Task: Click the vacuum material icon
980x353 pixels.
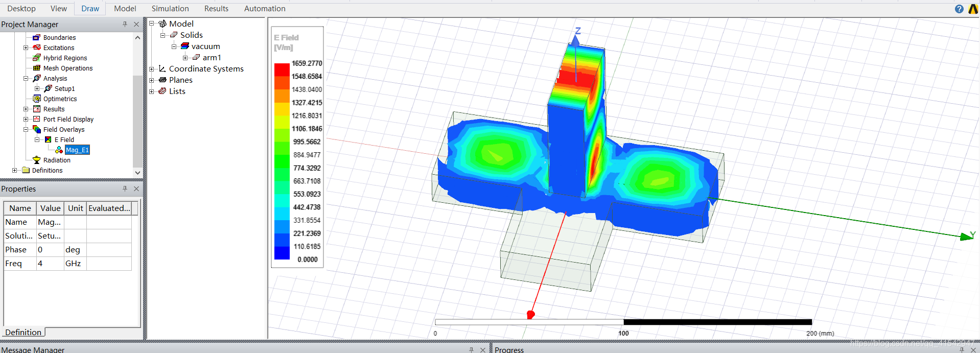Action: click(185, 46)
